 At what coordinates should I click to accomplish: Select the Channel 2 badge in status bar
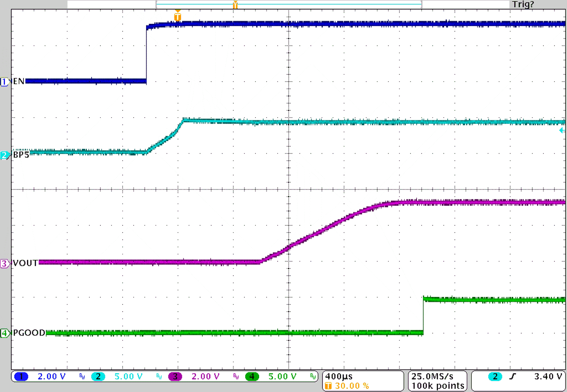(99, 376)
